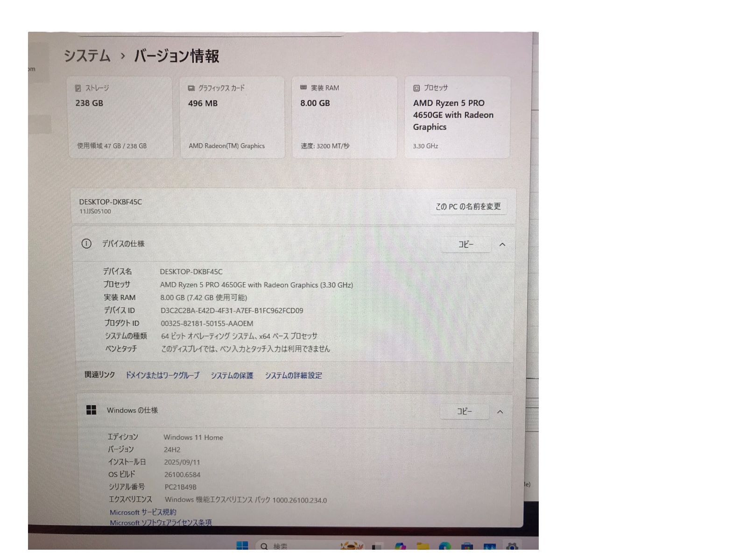Click システム in the breadcrumb
This screenshot has width=747, height=560.
tap(87, 56)
